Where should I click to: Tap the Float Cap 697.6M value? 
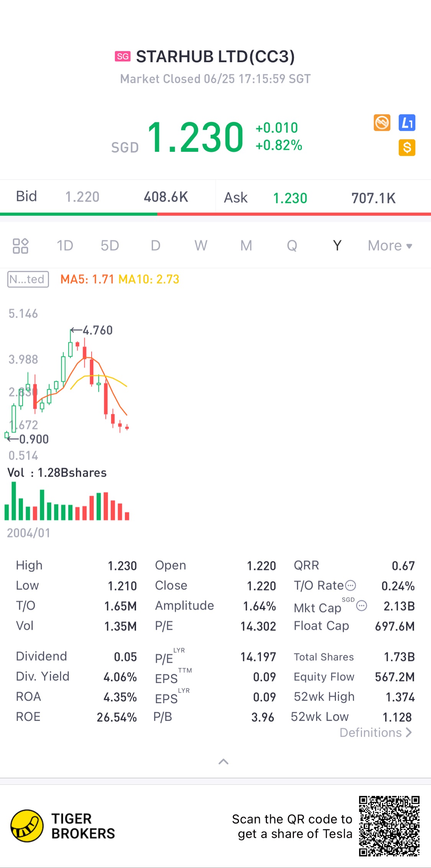pyautogui.click(x=395, y=626)
